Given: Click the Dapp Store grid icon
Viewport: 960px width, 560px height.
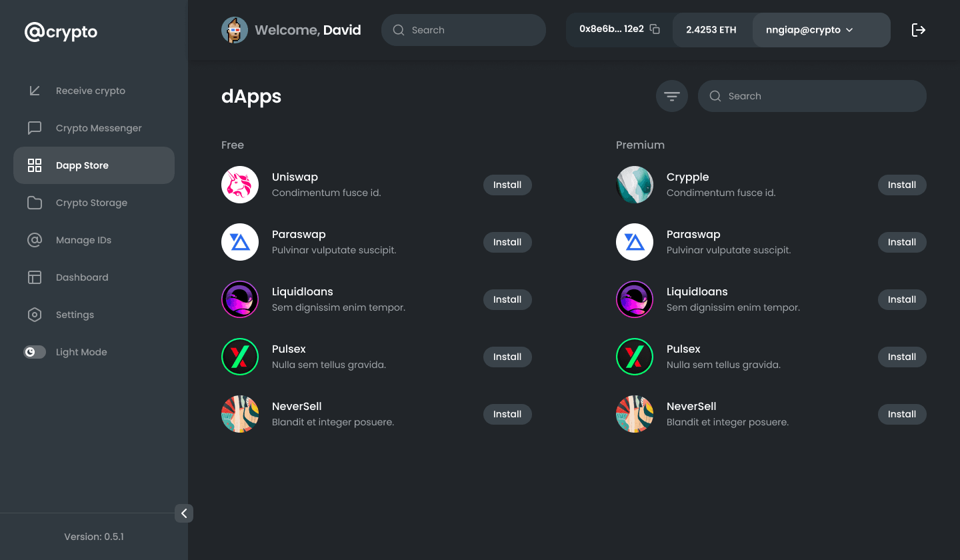Looking at the screenshot, I should click(x=35, y=165).
